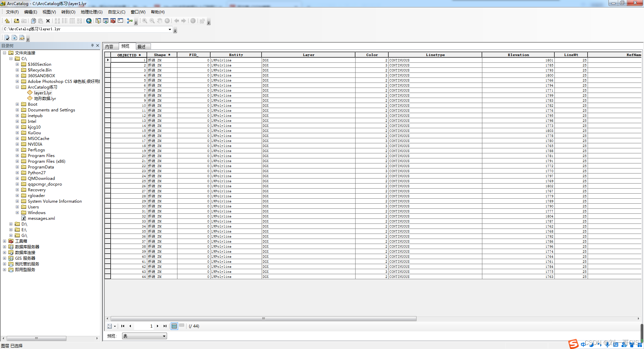The image size is (644, 349).
Task: Open the red ArcToolbox icon
Action: click(113, 21)
